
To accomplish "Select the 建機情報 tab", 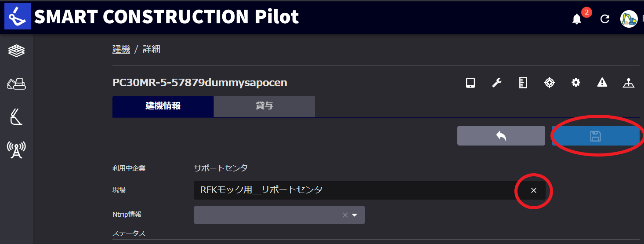I will click(163, 106).
